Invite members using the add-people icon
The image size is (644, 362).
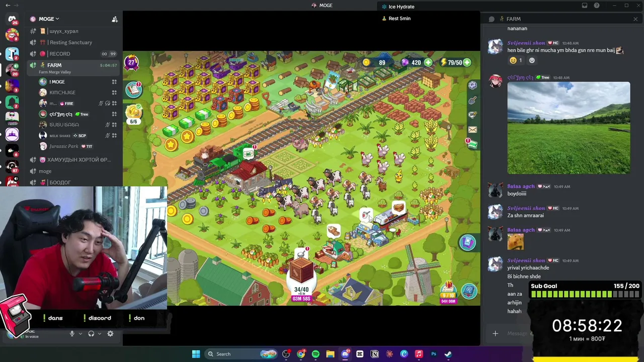click(x=115, y=19)
